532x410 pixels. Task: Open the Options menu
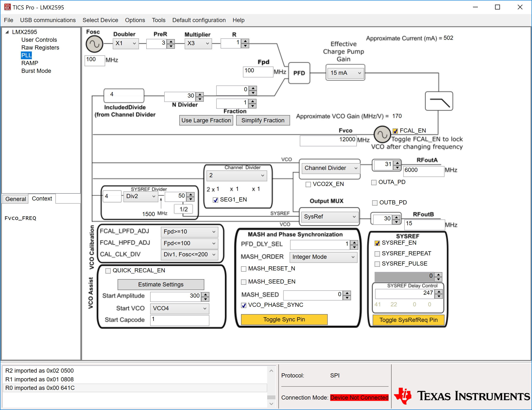(135, 20)
